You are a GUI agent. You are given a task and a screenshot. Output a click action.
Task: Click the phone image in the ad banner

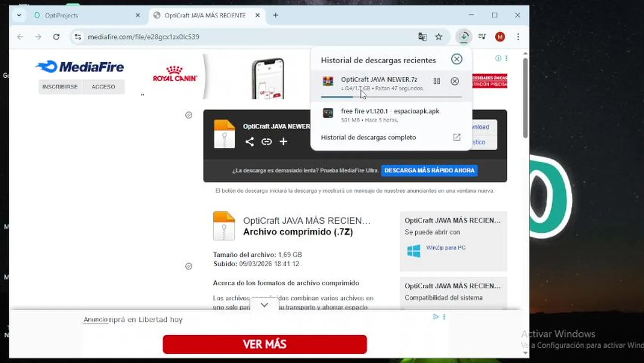click(x=268, y=79)
